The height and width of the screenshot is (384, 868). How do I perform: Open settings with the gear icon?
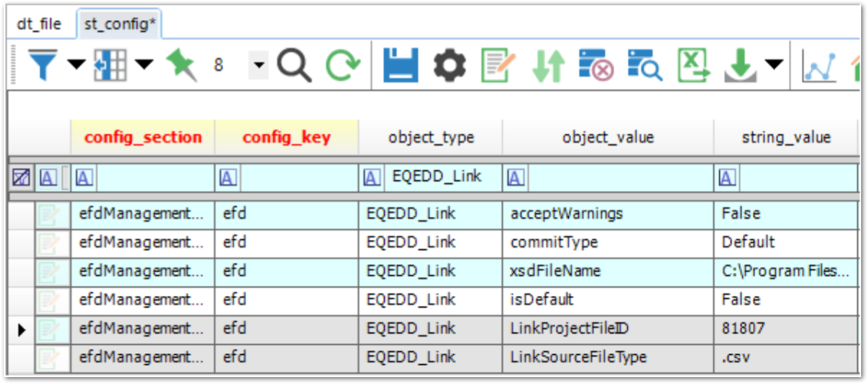(x=449, y=64)
